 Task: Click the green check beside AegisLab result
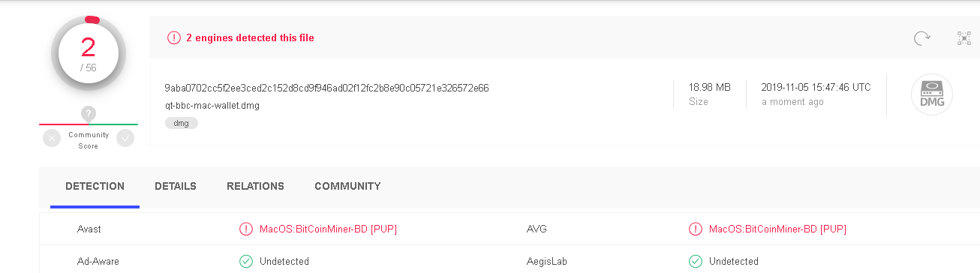695,261
